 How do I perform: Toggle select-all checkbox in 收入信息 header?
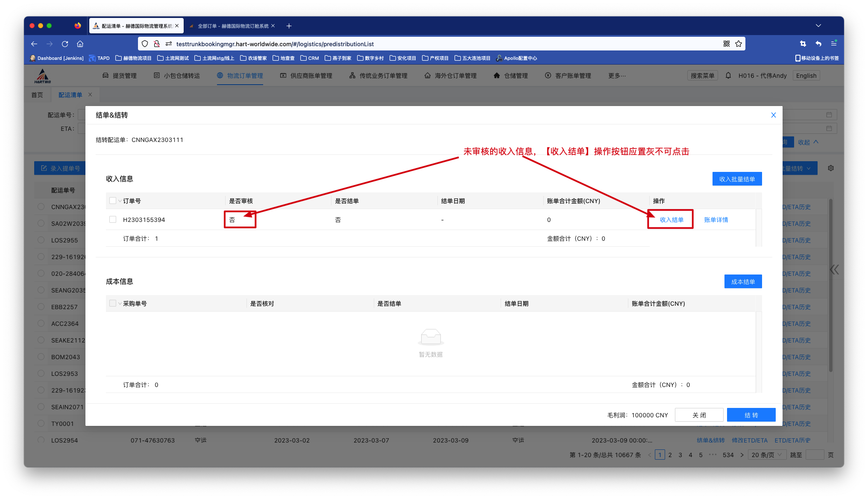(x=113, y=201)
